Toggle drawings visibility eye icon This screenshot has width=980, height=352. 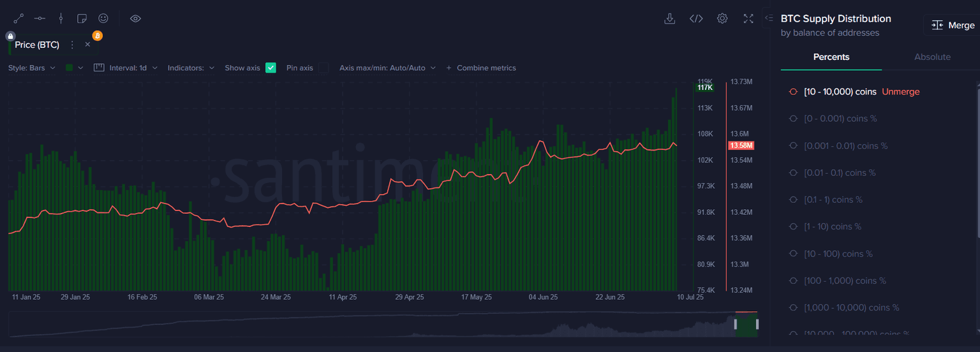point(135,18)
